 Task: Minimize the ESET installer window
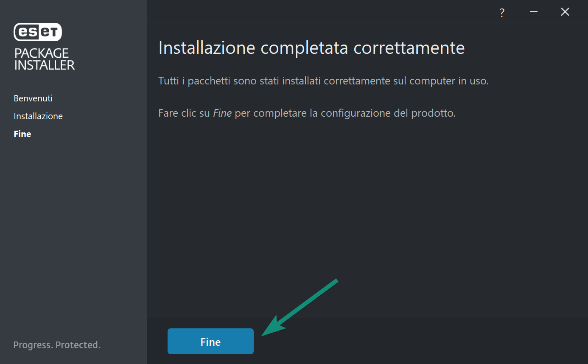(x=534, y=12)
